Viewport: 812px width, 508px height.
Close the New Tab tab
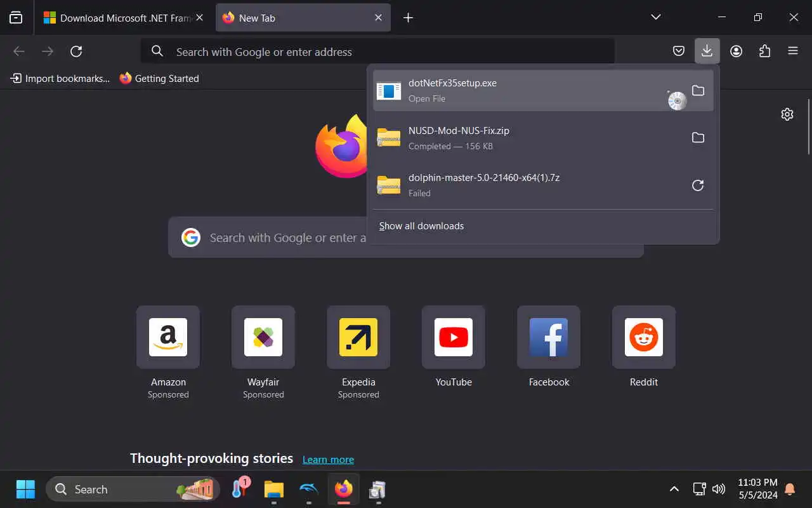tap(378, 18)
